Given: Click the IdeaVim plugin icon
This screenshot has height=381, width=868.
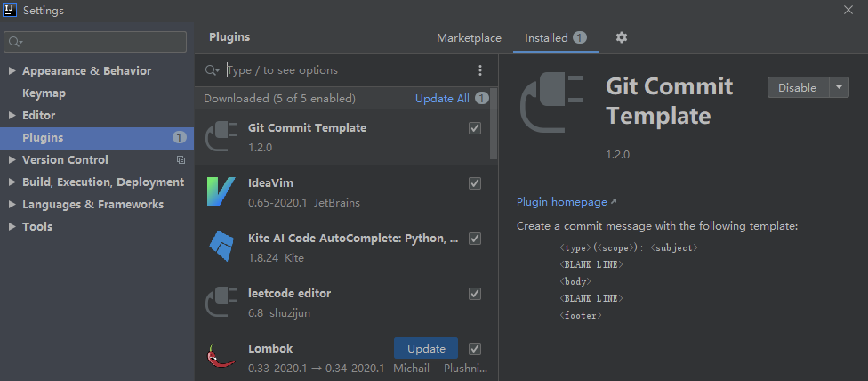Looking at the screenshot, I should (x=220, y=191).
